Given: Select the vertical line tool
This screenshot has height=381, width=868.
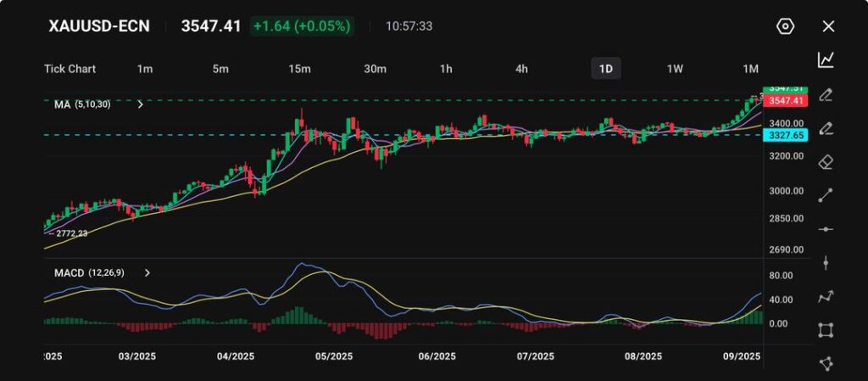Looking at the screenshot, I should point(826,263).
